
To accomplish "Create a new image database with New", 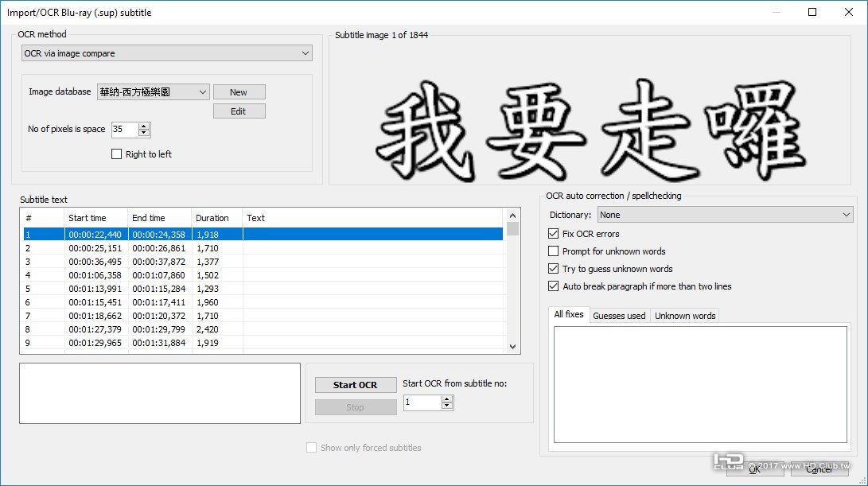I will coord(239,91).
